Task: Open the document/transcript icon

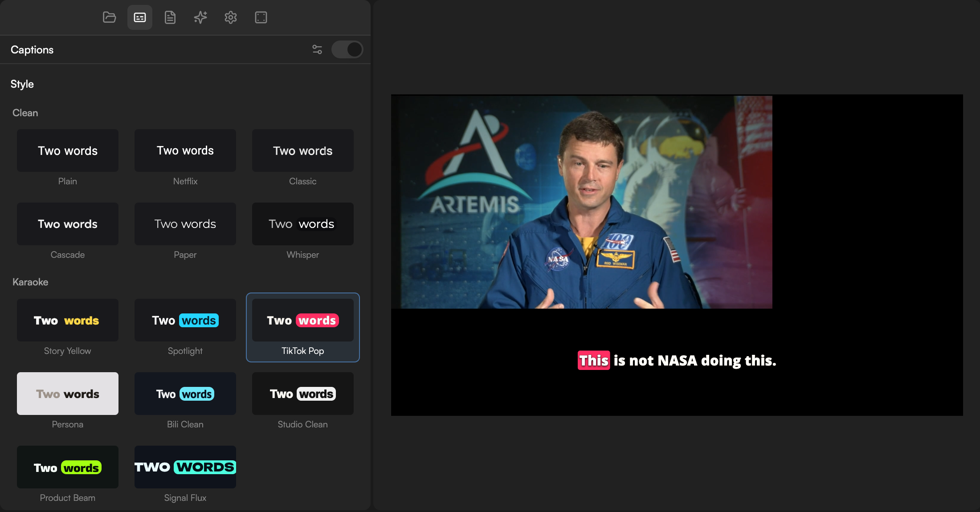Action: tap(170, 17)
